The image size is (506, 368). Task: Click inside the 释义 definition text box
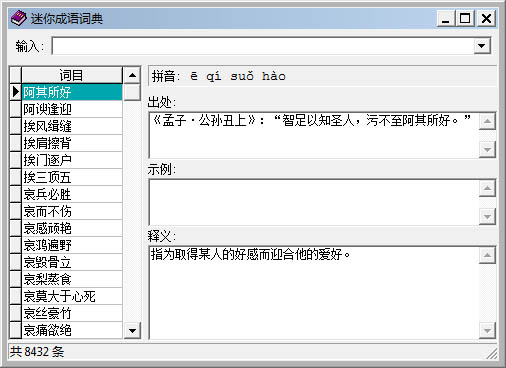(x=314, y=293)
